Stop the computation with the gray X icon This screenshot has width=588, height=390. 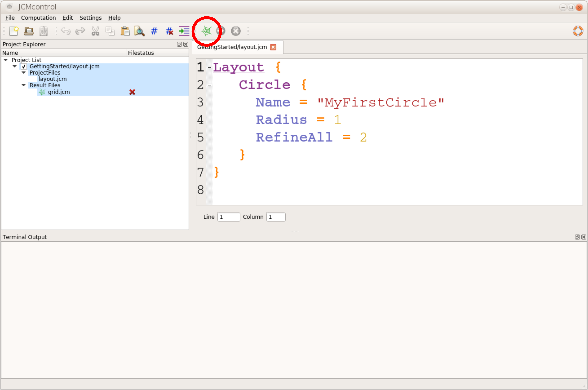236,31
